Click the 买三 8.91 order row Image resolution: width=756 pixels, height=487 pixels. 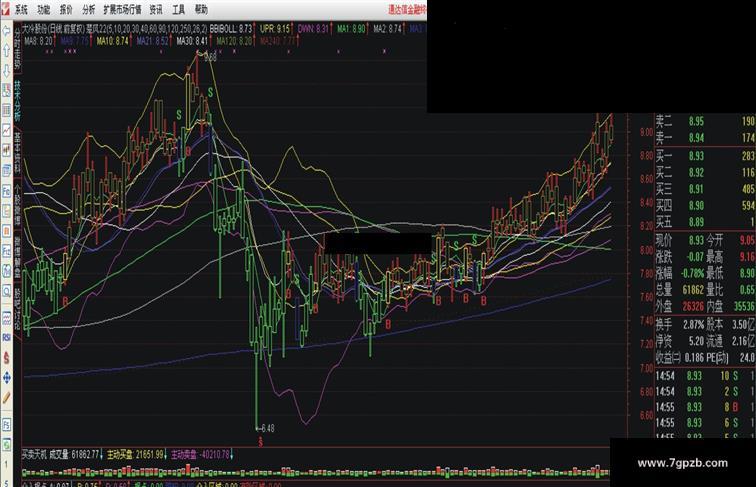[705, 189]
